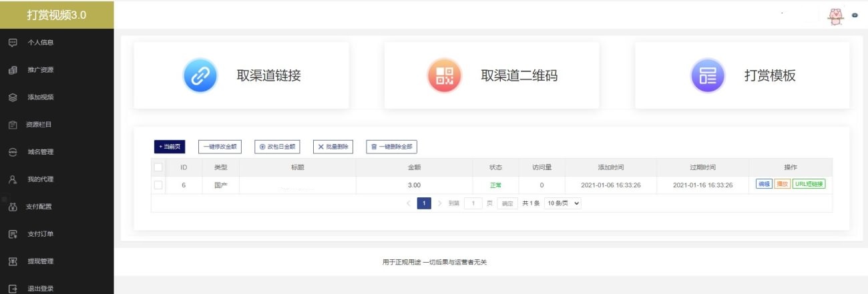The height and width of the screenshot is (294, 868).
Task: Click the small dot beside the avatar
Action: pos(855,15)
